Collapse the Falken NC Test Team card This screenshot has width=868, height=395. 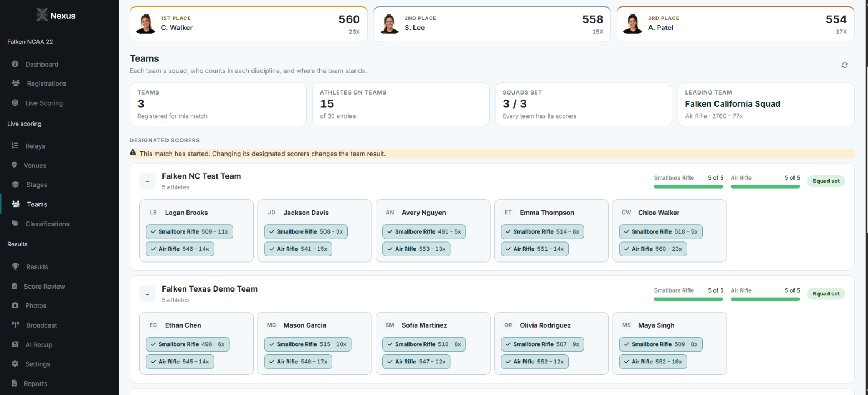[x=147, y=181]
